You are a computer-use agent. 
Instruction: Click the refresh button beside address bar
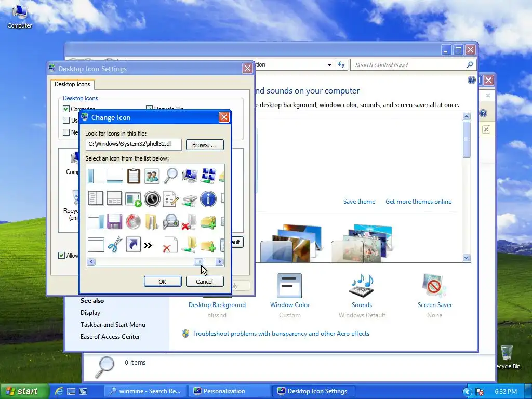[x=341, y=64]
